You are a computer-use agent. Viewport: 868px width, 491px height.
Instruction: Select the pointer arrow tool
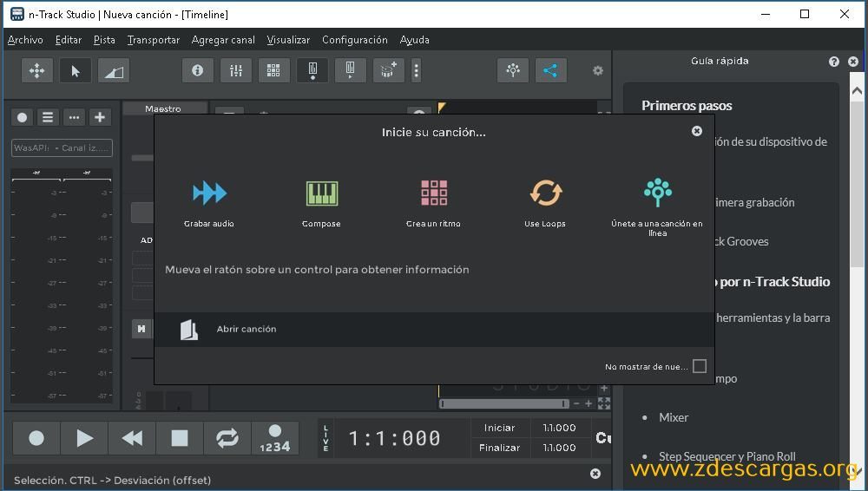coord(76,70)
